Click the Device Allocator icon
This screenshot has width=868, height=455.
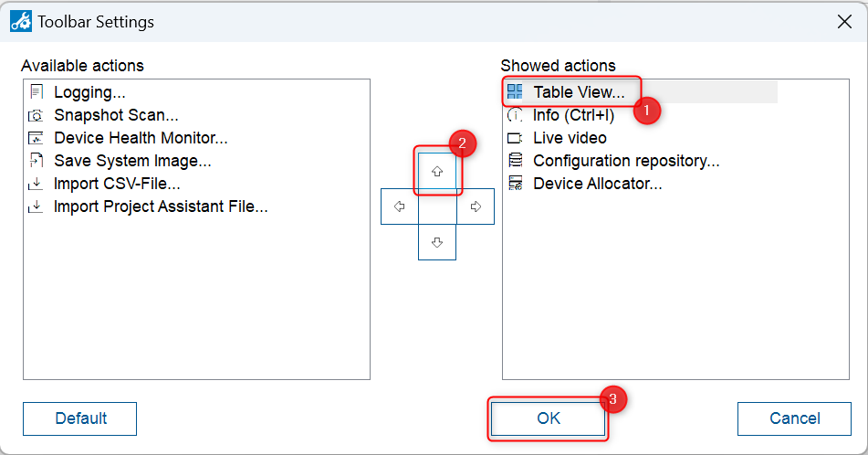(515, 184)
